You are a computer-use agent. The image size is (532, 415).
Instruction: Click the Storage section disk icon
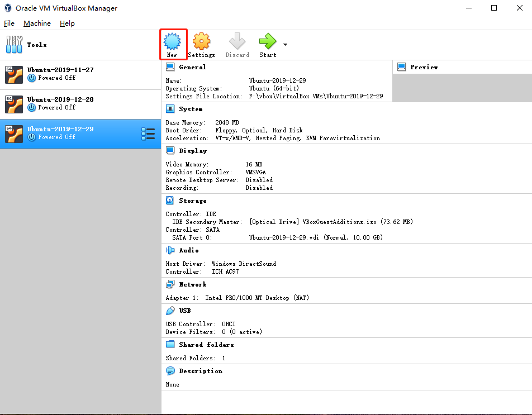(x=170, y=201)
